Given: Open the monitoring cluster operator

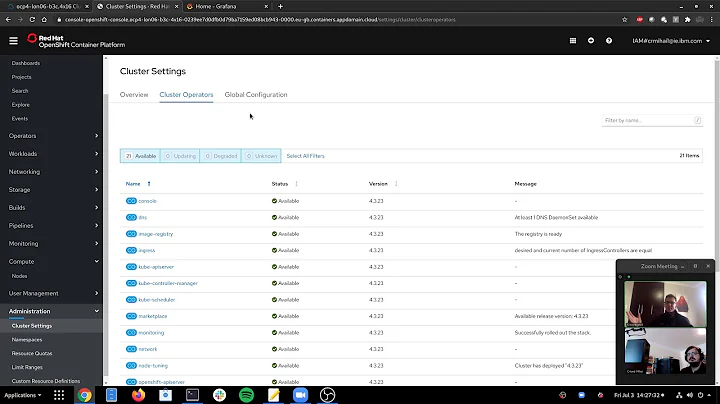Looking at the screenshot, I should [x=151, y=333].
